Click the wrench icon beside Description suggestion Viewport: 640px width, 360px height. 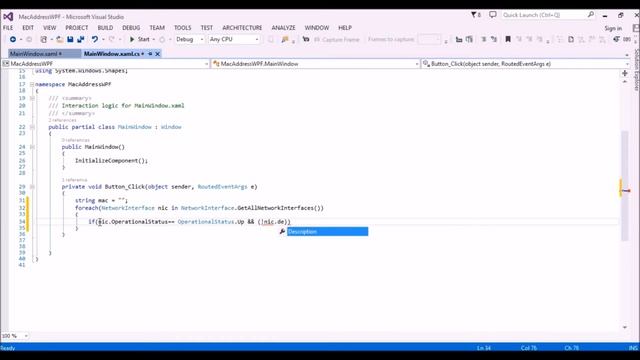point(282,232)
